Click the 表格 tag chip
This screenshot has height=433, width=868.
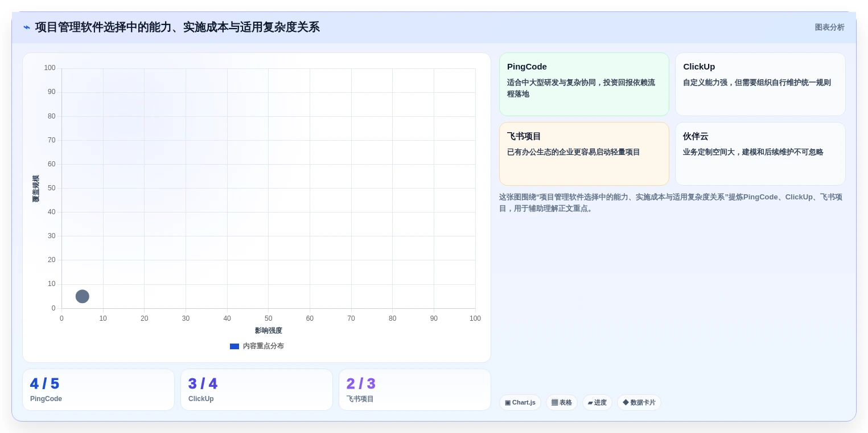562,403
